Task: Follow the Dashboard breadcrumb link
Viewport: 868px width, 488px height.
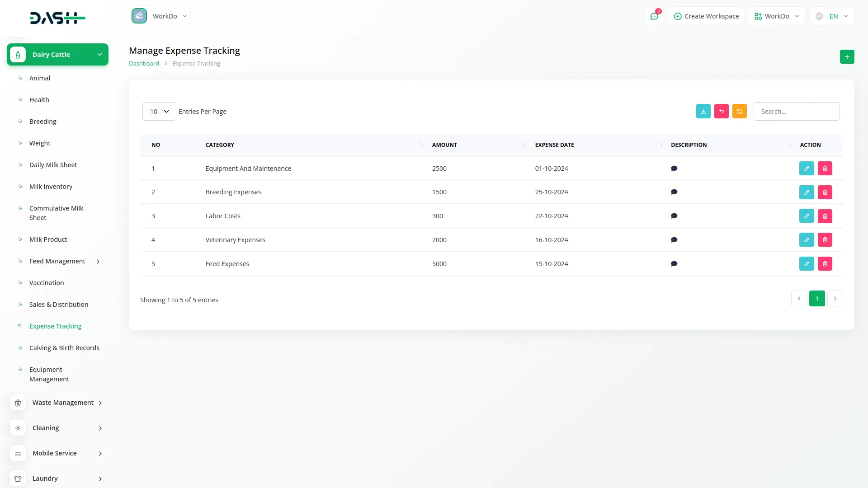Action: click(x=144, y=64)
